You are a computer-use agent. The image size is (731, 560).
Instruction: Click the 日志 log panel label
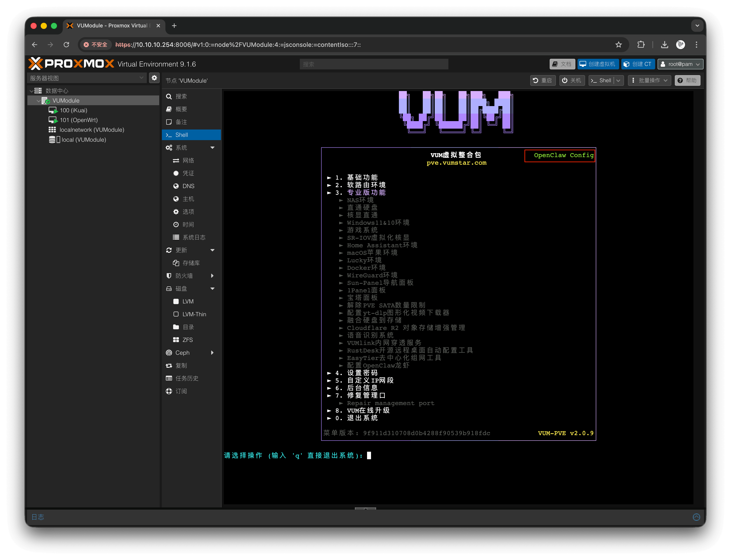(x=38, y=517)
